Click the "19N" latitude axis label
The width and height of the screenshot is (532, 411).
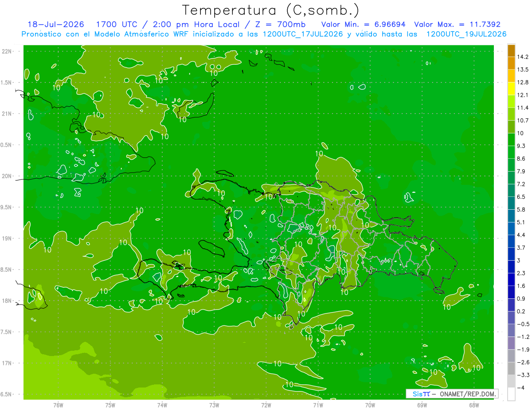[x=6, y=238]
